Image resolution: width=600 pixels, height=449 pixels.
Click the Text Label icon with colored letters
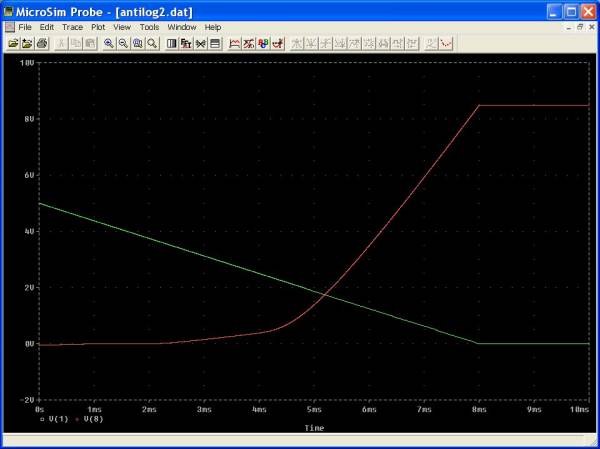[x=263, y=44]
